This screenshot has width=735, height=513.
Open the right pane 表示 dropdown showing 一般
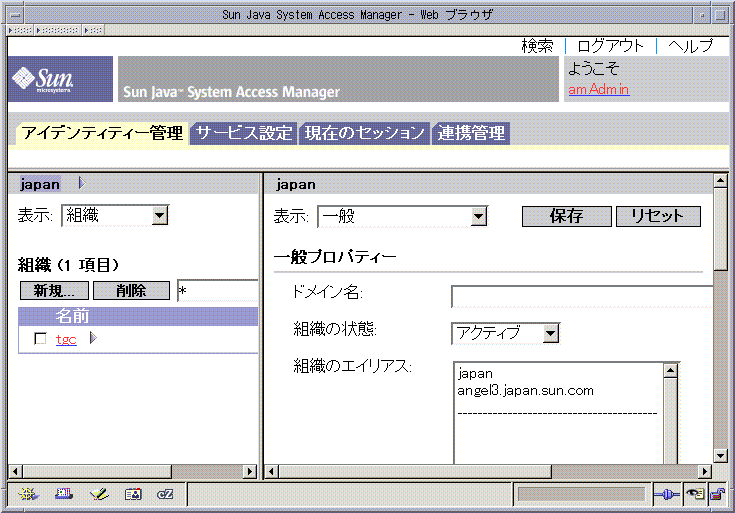pyautogui.click(x=402, y=217)
